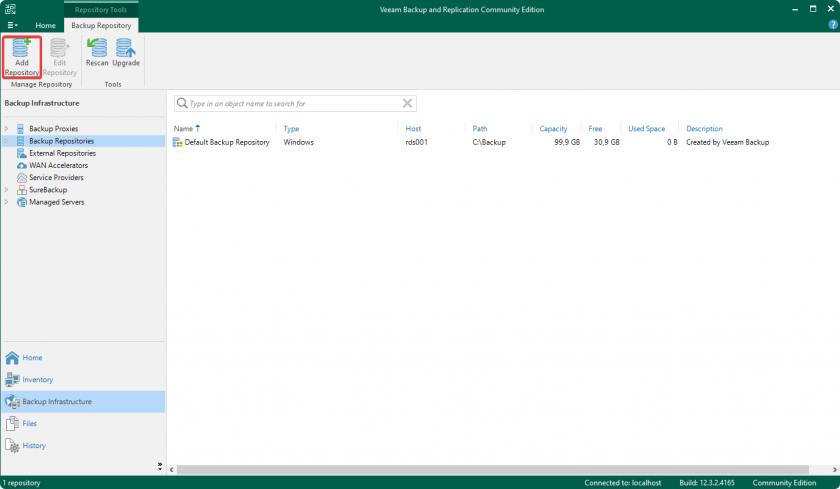Go to the Home view in navigation pane
The height and width of the screenshot is (489, 840).
click(32, 358)
